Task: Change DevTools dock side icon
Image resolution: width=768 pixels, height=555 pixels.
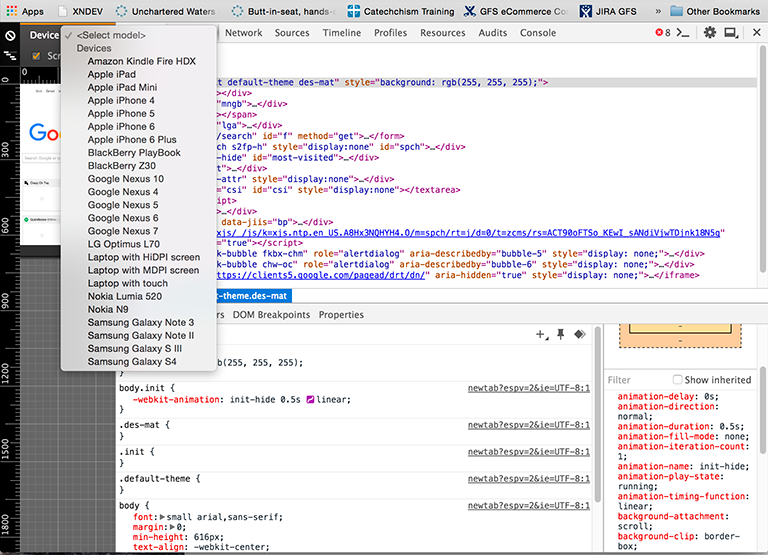Action: click(732, 33)
